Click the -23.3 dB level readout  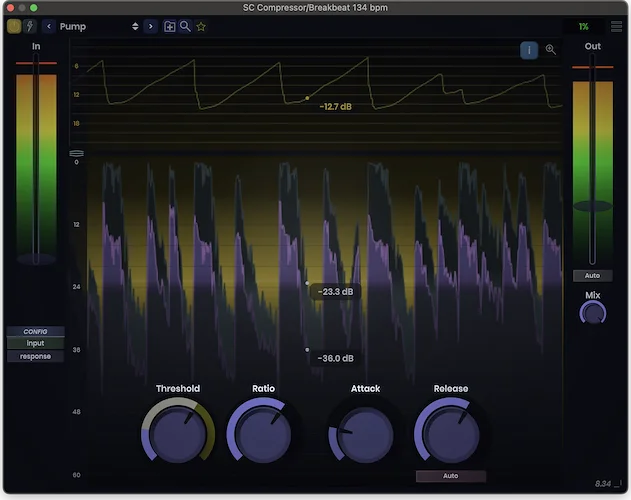pos(335,292)
